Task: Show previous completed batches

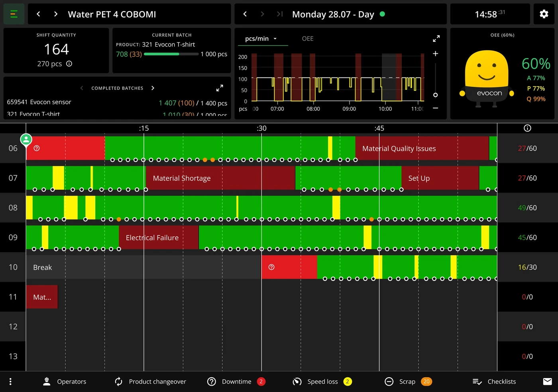Action: (x=82, y=88)
